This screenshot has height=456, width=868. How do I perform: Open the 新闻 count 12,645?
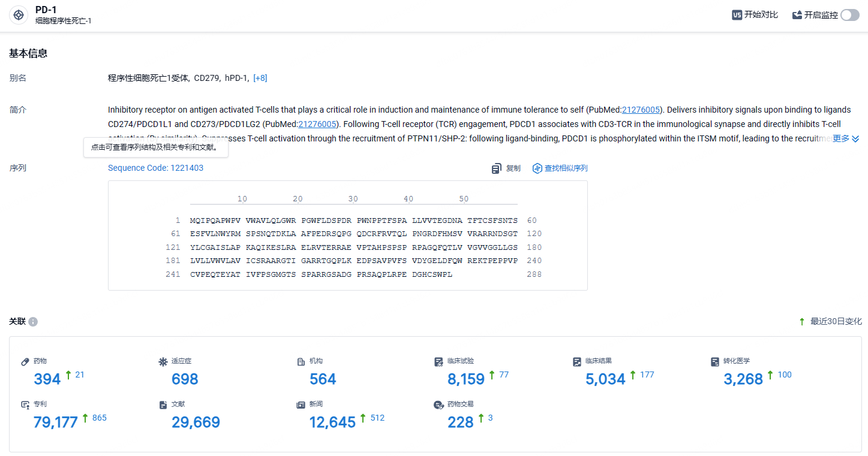tap(332, 422)
